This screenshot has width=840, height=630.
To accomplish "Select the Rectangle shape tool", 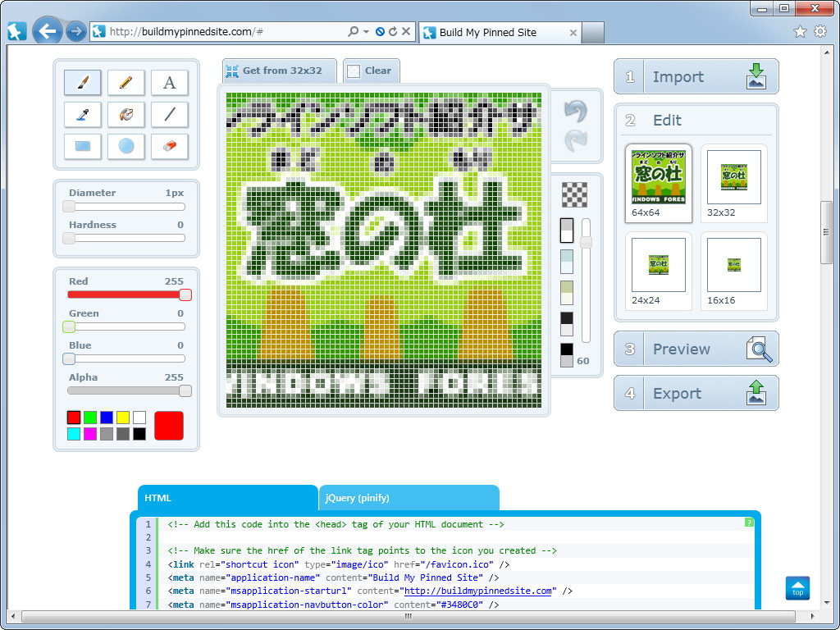I will click(x=82, y=146).
